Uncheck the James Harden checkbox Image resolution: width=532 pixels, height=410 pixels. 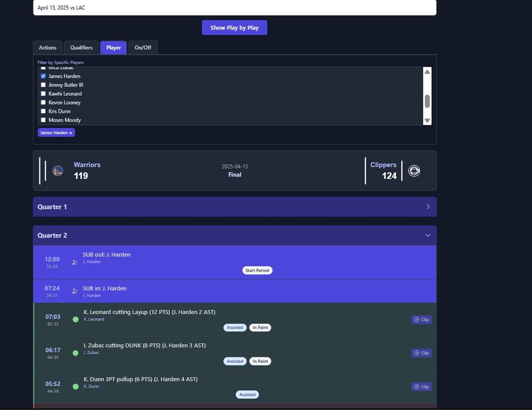43,76
